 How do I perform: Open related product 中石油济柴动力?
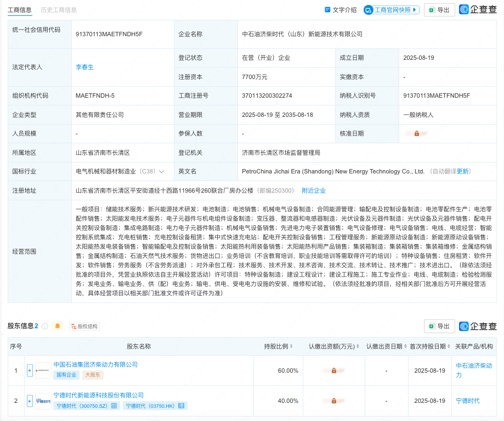(474, 371)
